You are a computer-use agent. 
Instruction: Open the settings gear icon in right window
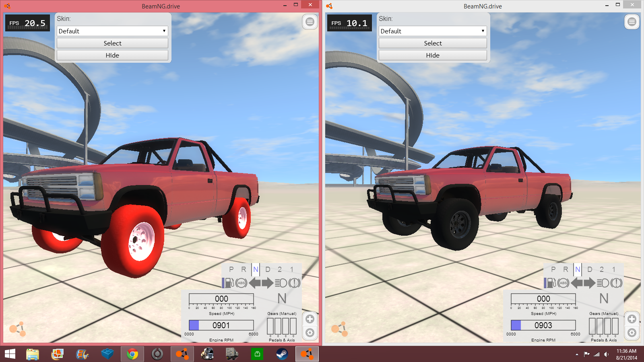pos(632,333)
